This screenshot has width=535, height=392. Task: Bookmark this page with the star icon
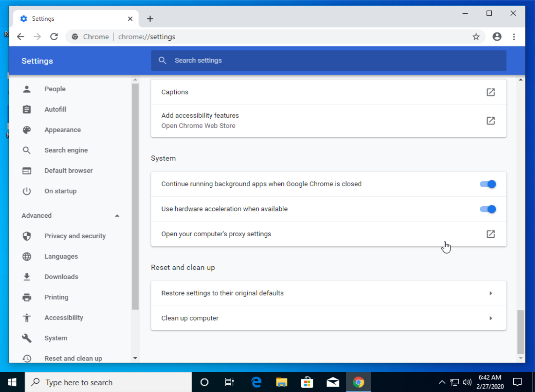click(476, 37)
